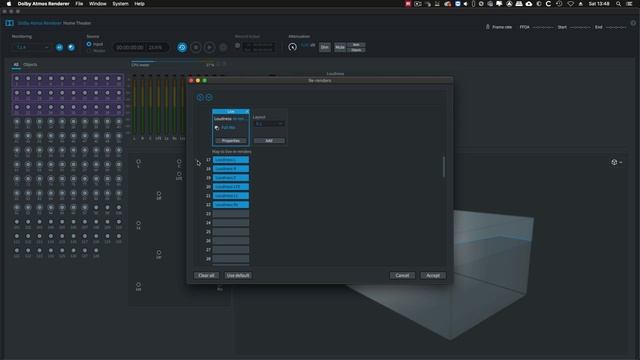Open the File menu
Image resolution: width=640 pixels, height=360 pixels.
click(79, 4)
